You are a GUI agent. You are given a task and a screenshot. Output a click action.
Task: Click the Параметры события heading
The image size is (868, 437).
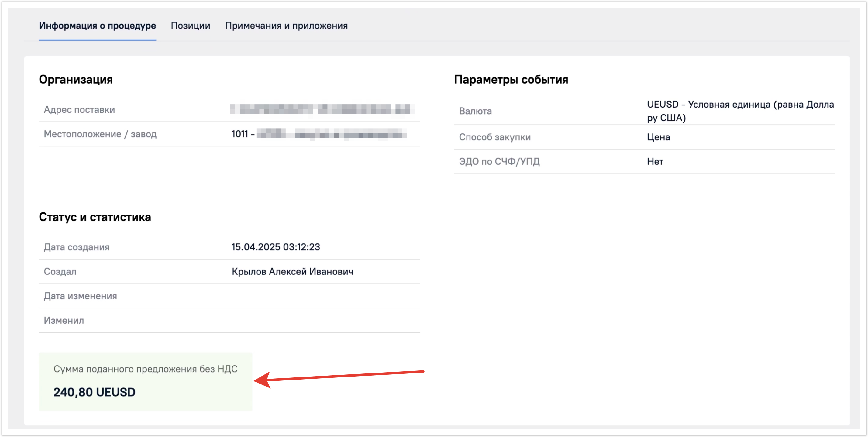(511, 80)
